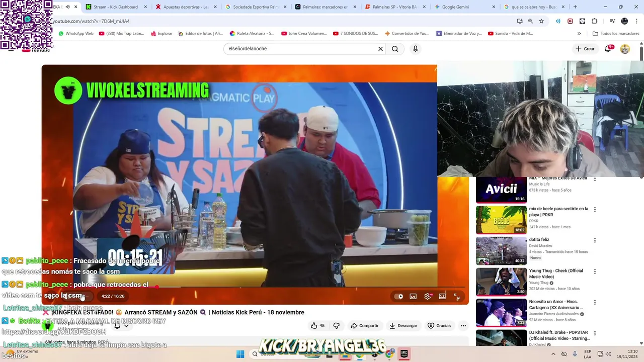Open the Chrome extensions puzzle icon
Image resolution: width=644 pixels, height=362 pixels.
point(594,21)
